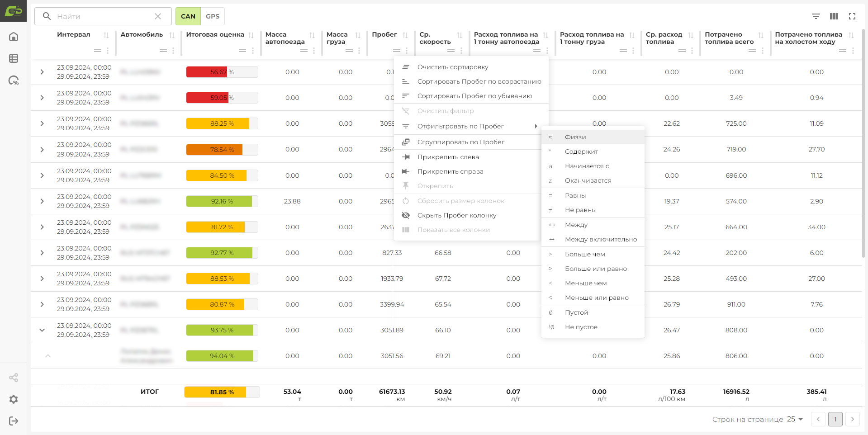This screenshot has height=435, width=868.
Task: Click the logout icon in sidebar
Action: pyautogui.click(x=14, y=421)
